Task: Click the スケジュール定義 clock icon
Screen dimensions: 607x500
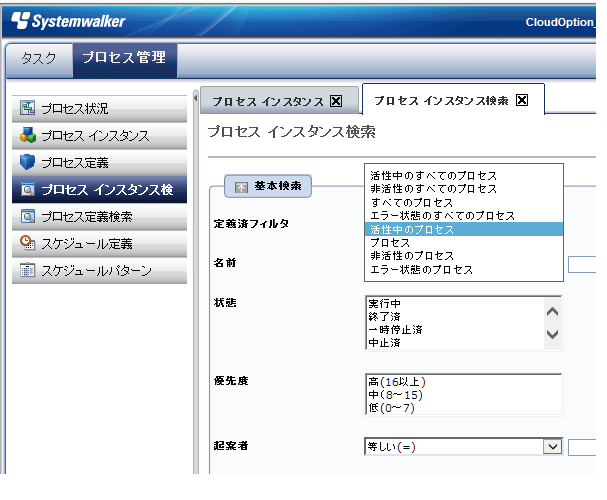Action: pos(27,243)
